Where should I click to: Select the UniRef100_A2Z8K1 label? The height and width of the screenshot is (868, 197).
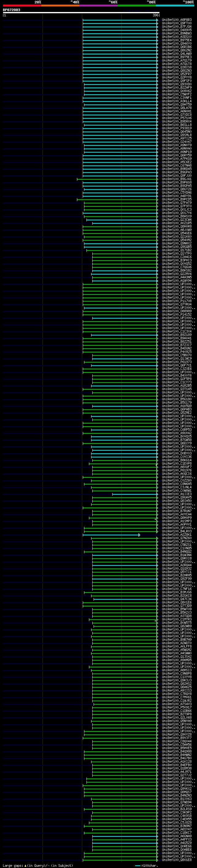click(x=177, y=535)
